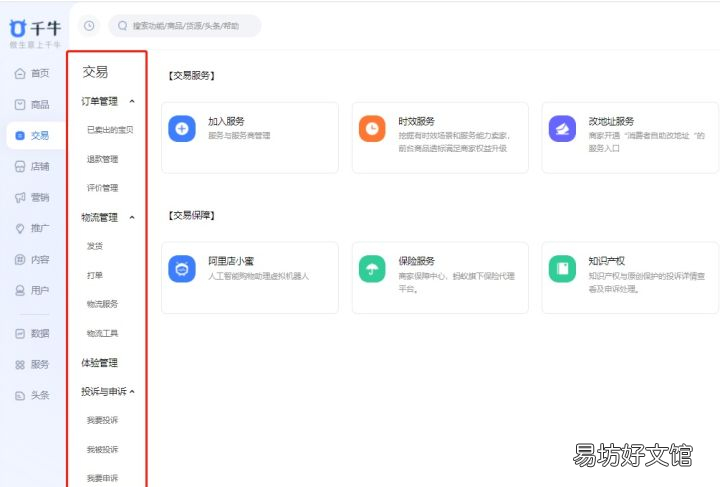Image resolution: width=720 pixels, height=487 pixels.
Task: Click the 首页 home icon
Action: (20, 73)
